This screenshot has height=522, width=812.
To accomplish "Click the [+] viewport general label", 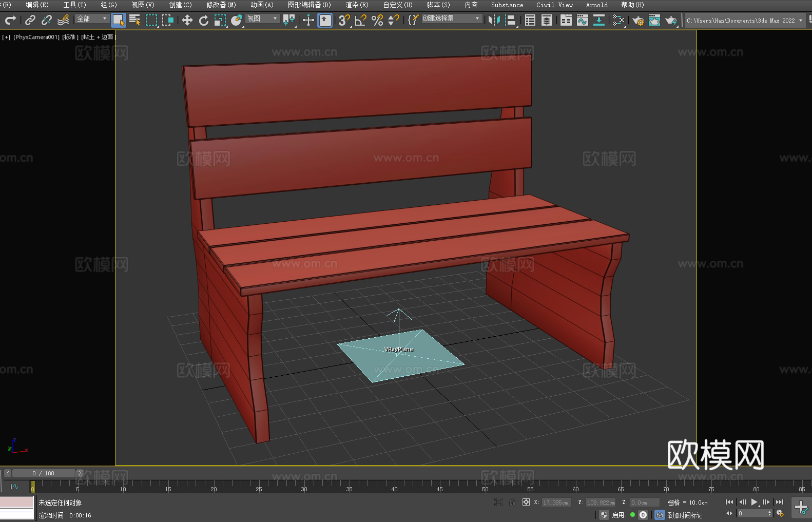I will click(6, 37).
